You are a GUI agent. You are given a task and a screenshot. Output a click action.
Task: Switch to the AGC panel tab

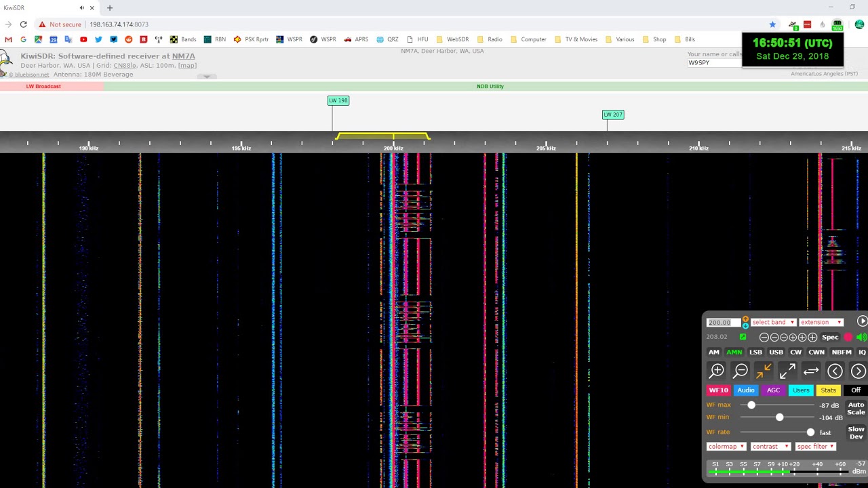(x=773, y=390)
